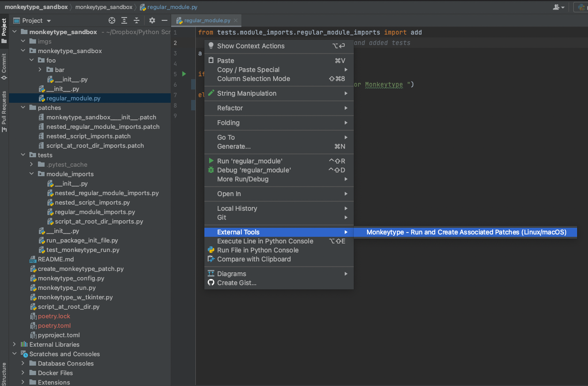Click Expand All icon in Project toolbar
The height and width of the screenshot is (386, 588).
click(124, 20)
